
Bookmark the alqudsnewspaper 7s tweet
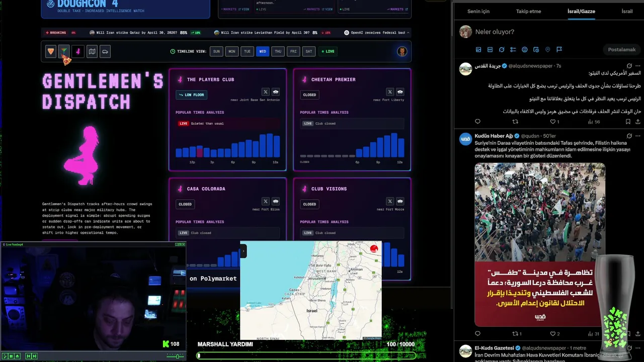click(x=628, y=122)
